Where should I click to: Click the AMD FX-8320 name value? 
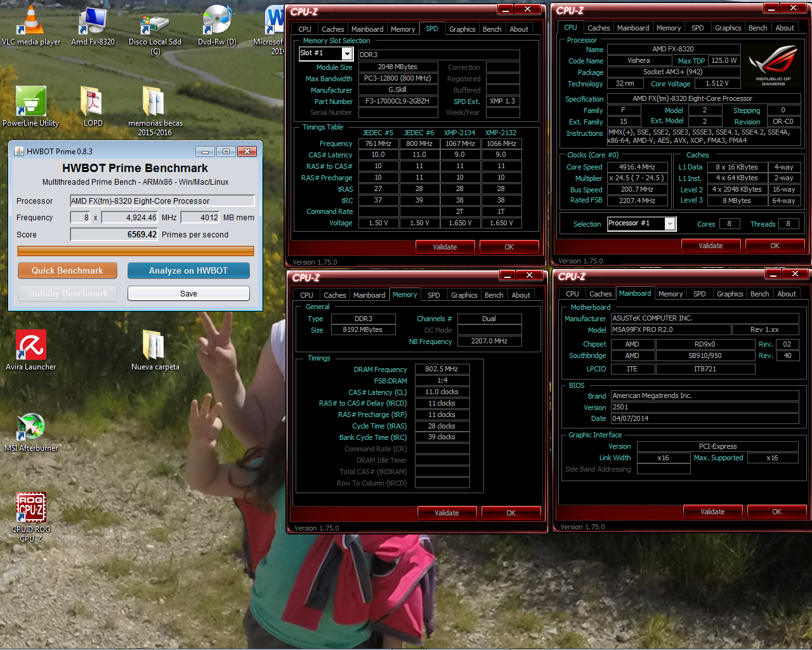click(674, 49)
